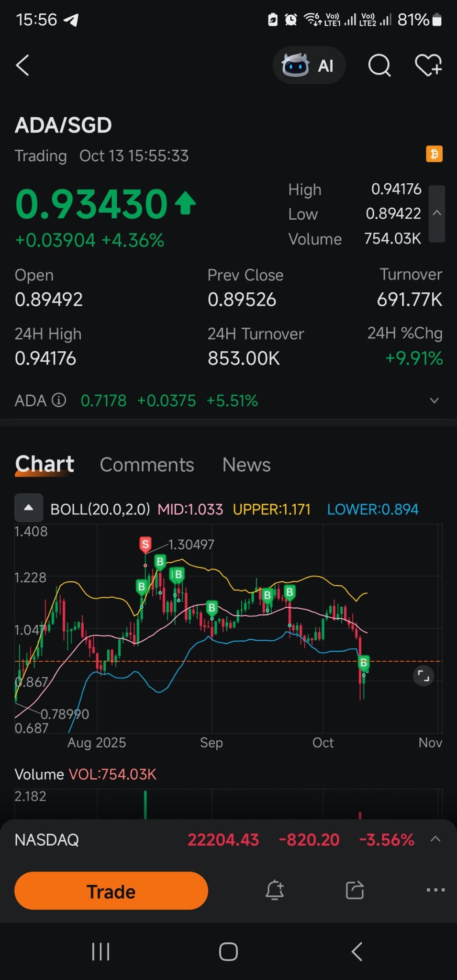Tap the orange Trade button
This screenshot has width=457, height=980.
coord(111,891)
